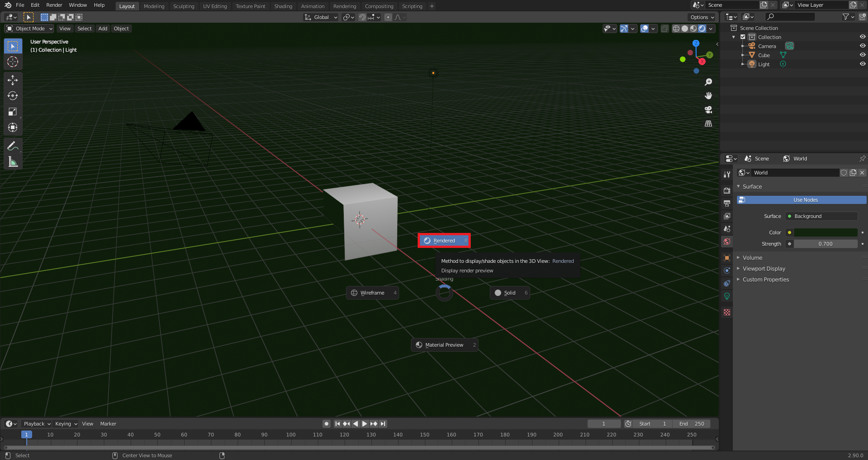868x460 pixels.
Task: Select the Move tool in the toolbar
Action: (x=13, y=80)
